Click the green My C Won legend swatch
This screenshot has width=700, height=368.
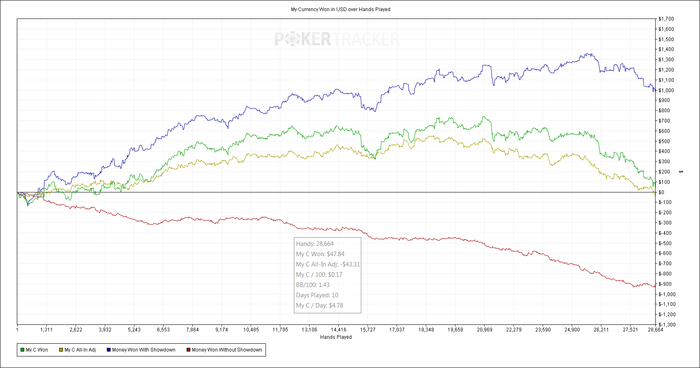point(22,350)
